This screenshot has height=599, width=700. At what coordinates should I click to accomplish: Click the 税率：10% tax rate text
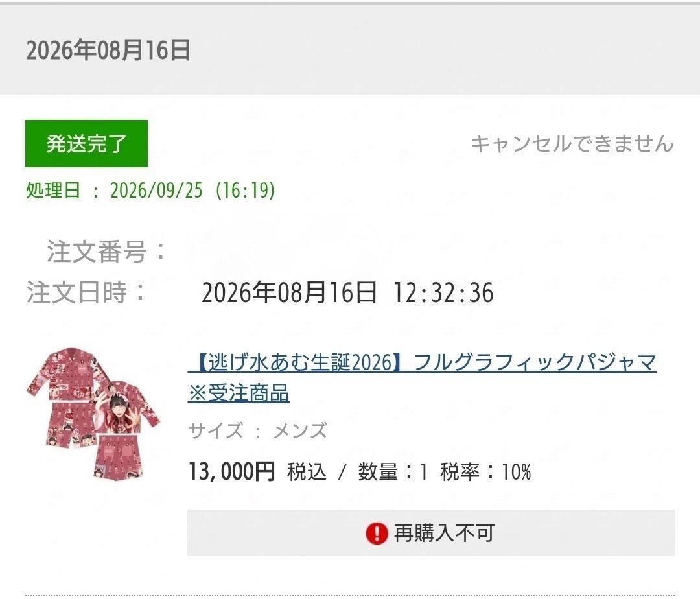pos(485,472)
